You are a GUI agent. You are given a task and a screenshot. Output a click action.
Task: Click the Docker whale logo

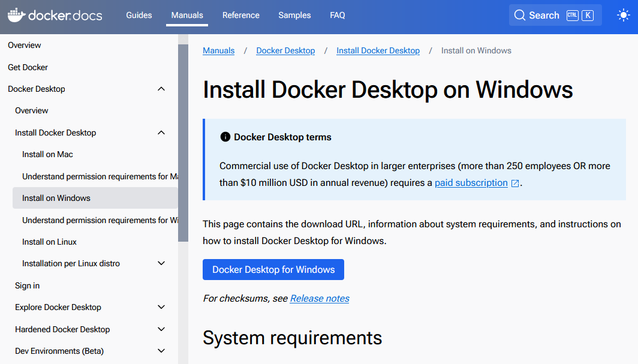tap(17, 15)
